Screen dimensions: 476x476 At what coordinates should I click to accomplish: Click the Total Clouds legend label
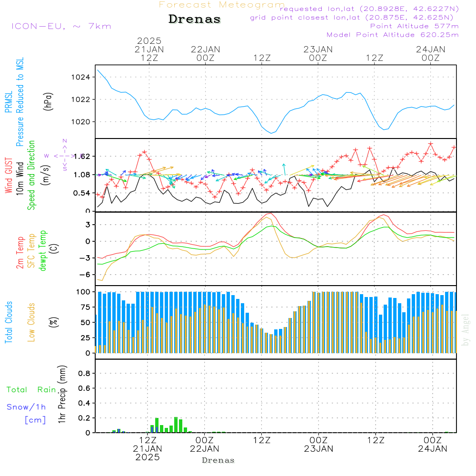coord(9,322)
